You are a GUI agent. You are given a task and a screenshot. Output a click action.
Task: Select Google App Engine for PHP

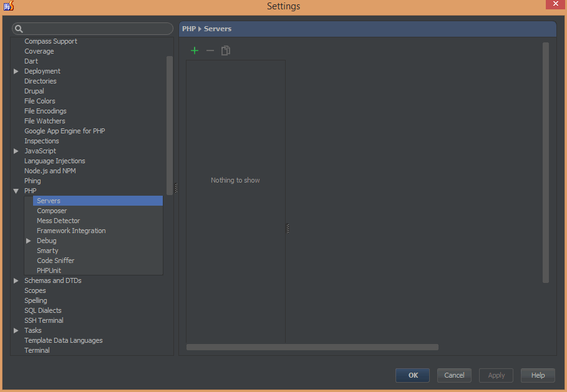point(65,131)
